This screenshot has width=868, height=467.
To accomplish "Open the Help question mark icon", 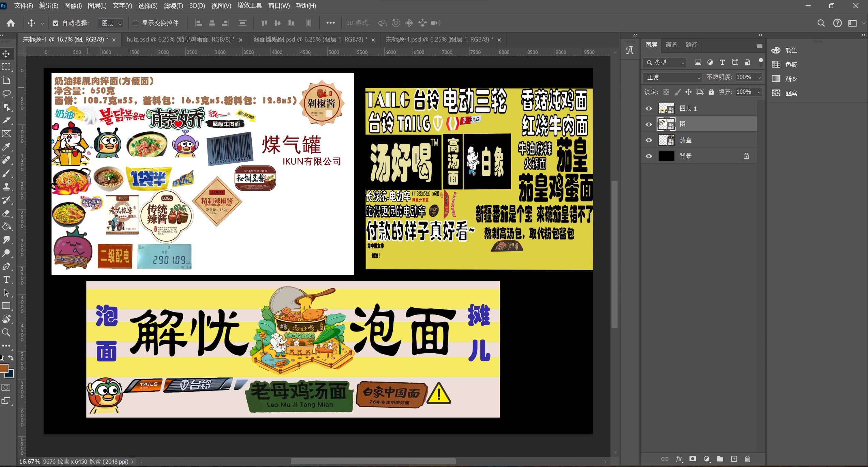I will [837, 23].
